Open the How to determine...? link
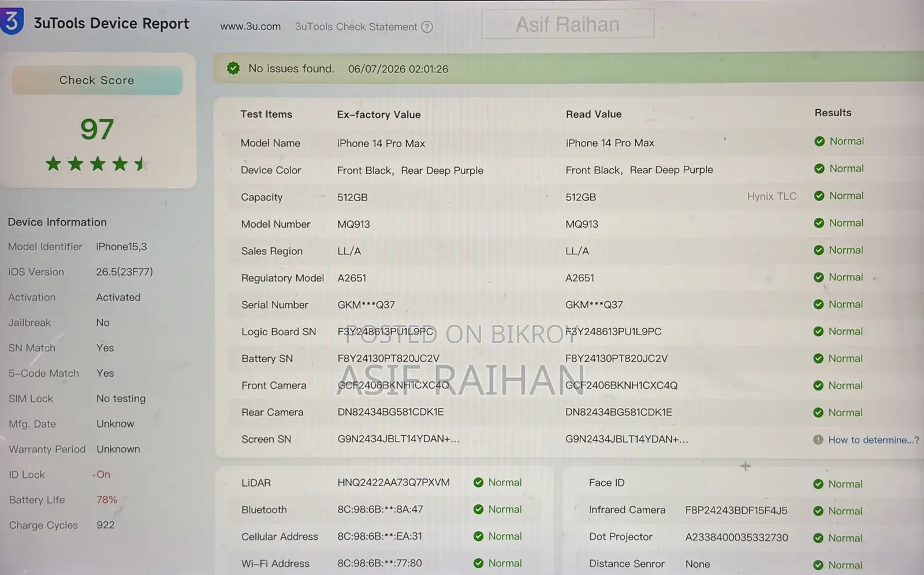924x575 pixels. coord(874,440)
